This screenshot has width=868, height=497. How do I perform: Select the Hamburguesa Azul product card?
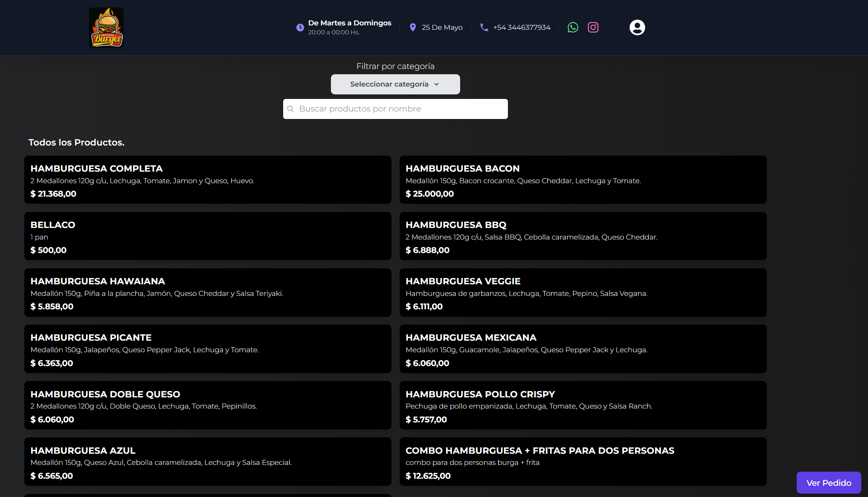(208, 462)
